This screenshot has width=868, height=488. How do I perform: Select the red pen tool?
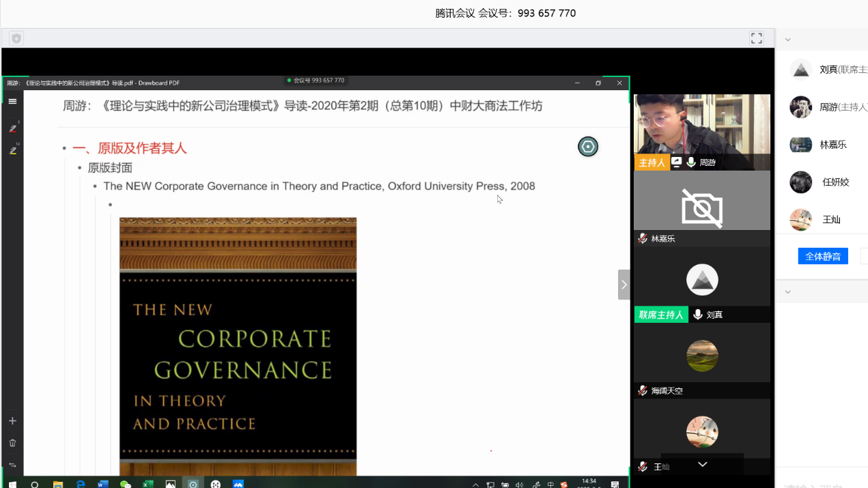coord(12,128)
